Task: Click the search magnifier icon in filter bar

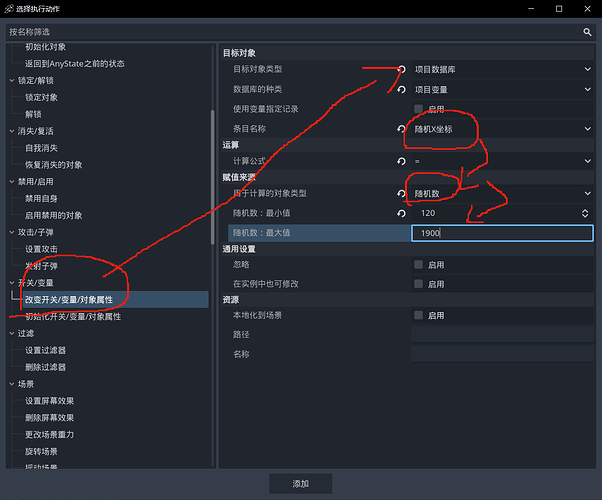Action: [587, 32]
